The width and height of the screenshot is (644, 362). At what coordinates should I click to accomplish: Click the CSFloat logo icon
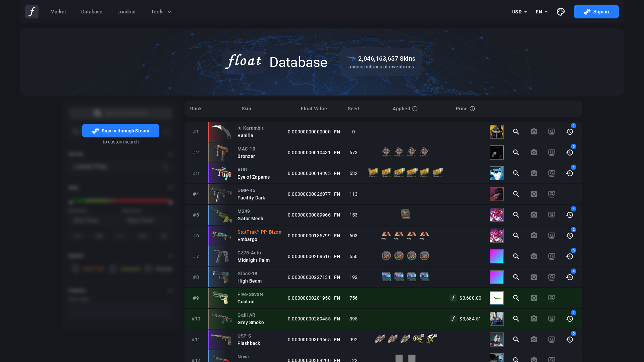pyautogui.click(x=32, y=12)
